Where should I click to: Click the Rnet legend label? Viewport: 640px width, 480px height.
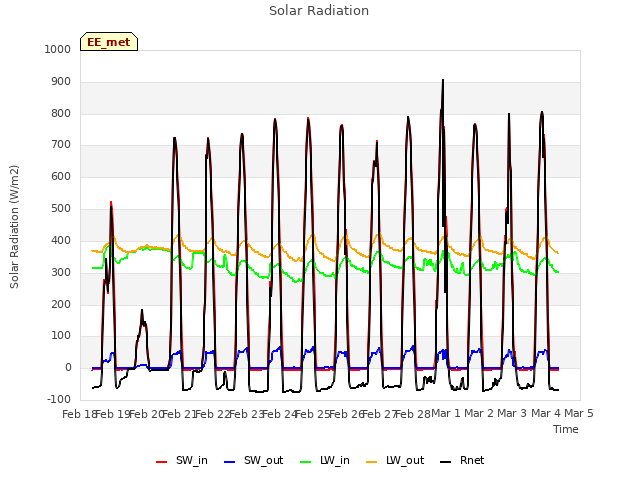(x=472, y=460)
